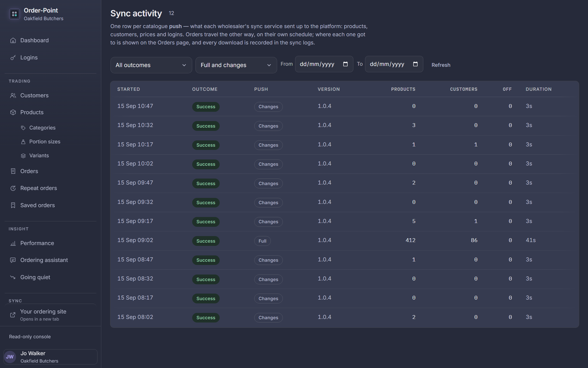
Task: Click the Products box icon
Action: 13,112
